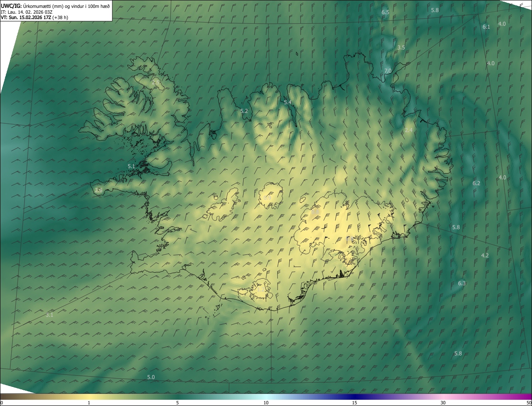The image size is (532, 406).
Task: Click the color scale tick labeled '10'
Action: (x=266, y=403)
